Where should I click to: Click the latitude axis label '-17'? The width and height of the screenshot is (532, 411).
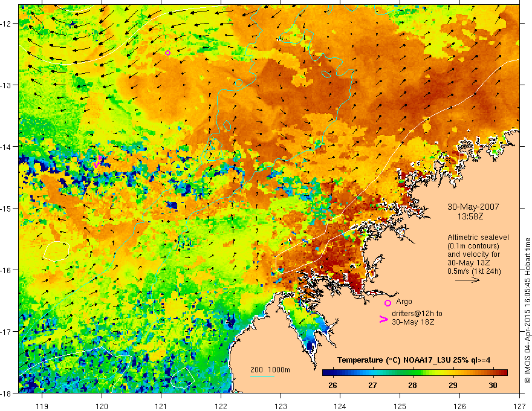click(x=6, y=331)
